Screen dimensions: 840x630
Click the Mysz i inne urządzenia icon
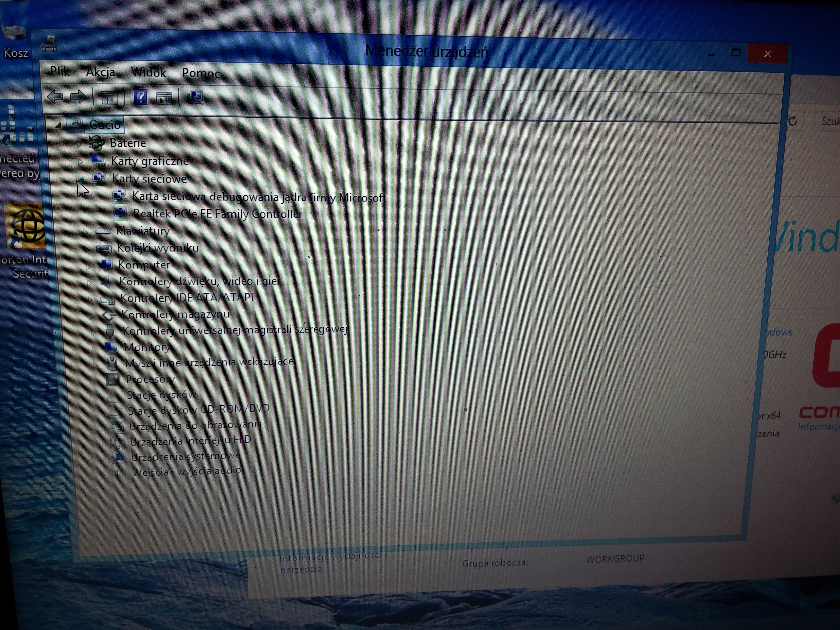point(112,363)
